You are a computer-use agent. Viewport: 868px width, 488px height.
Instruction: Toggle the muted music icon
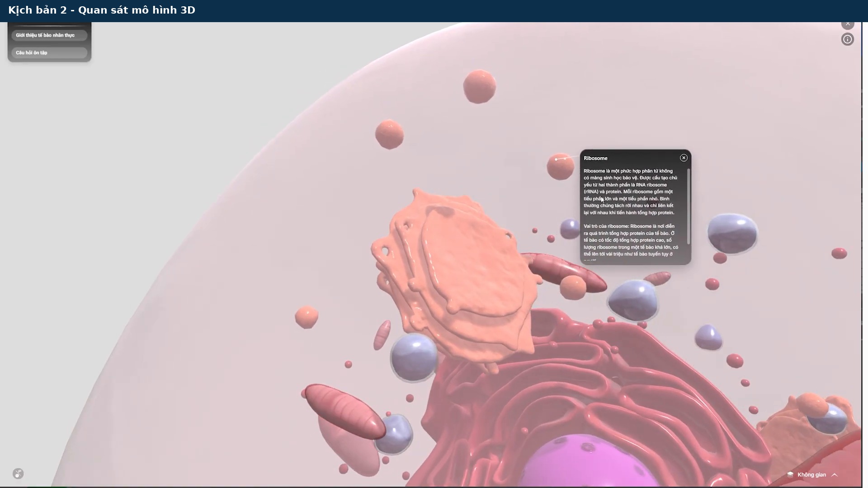coord(18,474)
